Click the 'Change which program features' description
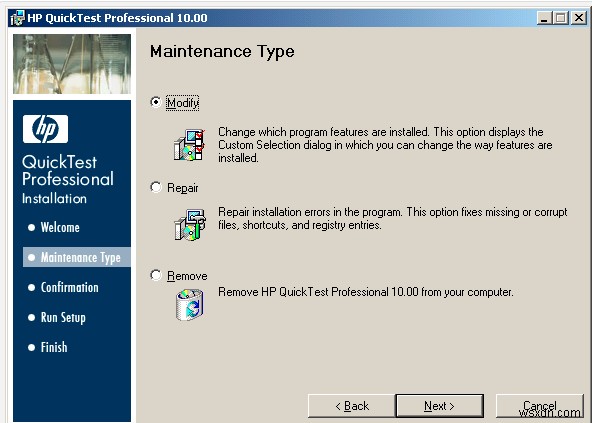 tap(385, 145)
